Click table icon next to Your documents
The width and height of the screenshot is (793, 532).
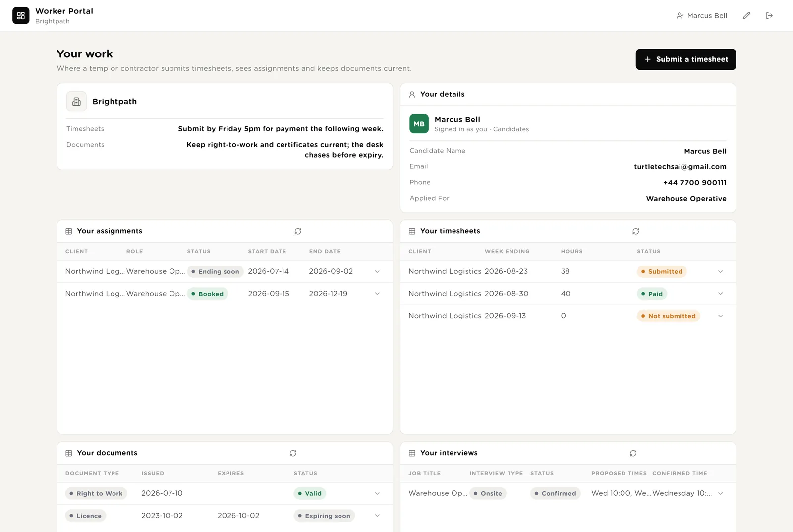click(x=69, y=453)
